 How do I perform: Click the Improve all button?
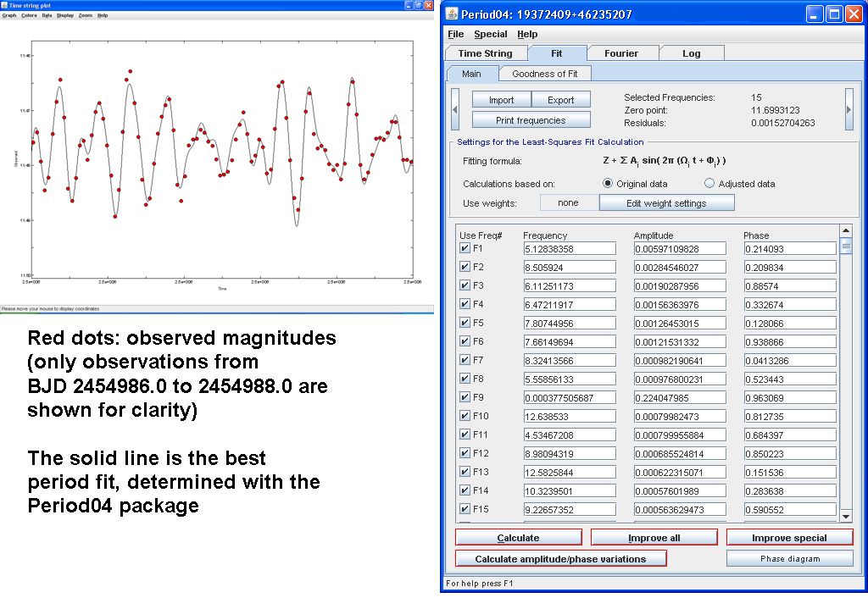[x=654, y=538]
